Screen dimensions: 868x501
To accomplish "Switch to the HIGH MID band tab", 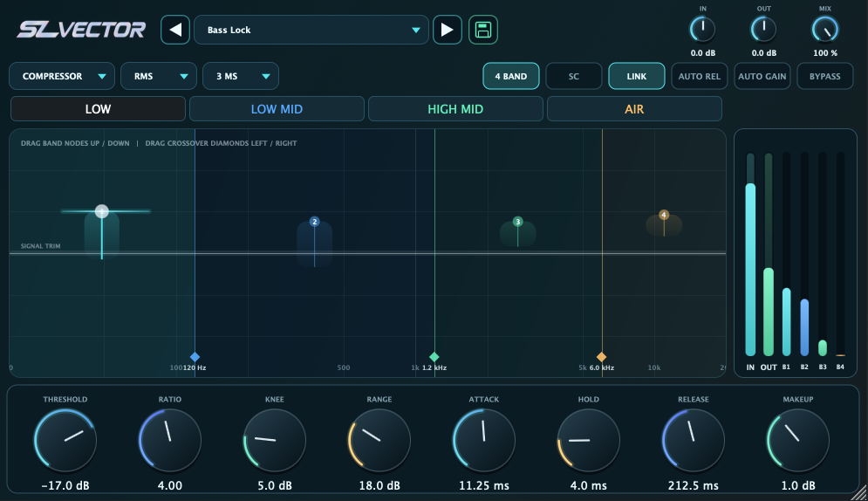I will 455,109.
